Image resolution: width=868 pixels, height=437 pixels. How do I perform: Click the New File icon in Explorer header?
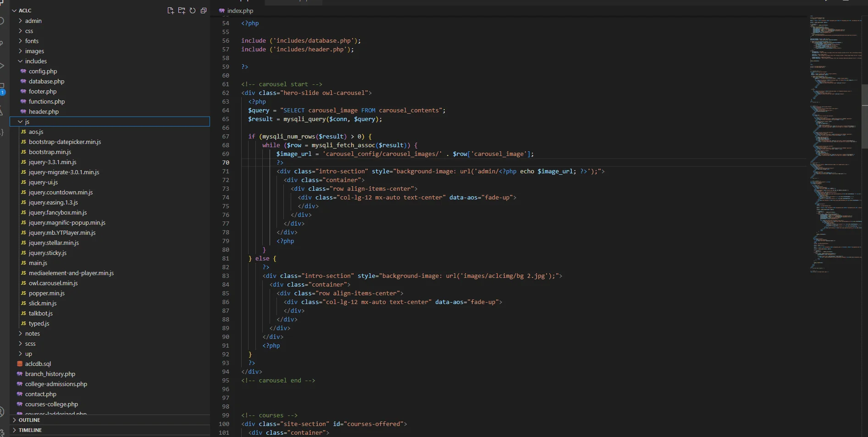[171, 11]
